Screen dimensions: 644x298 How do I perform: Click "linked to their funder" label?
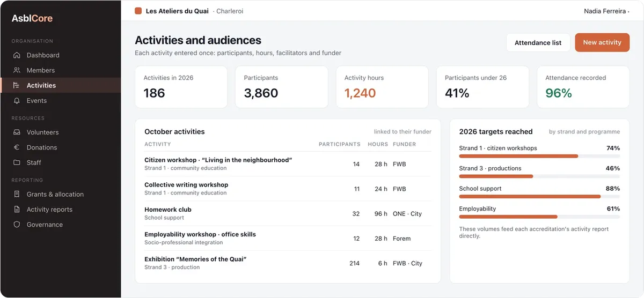(x=402, y=131)
